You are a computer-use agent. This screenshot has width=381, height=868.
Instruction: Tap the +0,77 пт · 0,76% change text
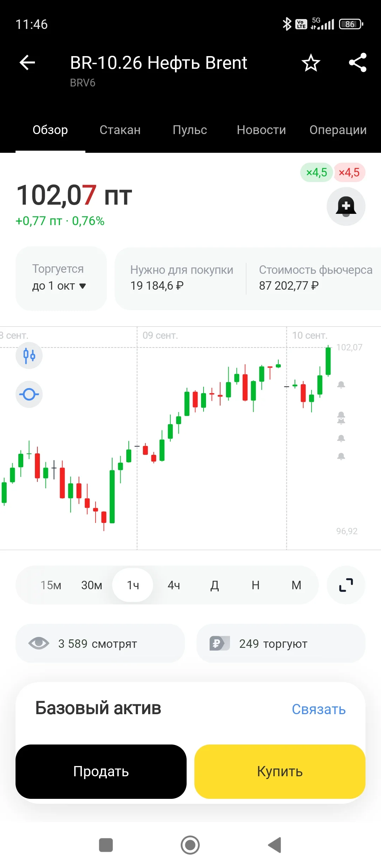tap(60, 221)
